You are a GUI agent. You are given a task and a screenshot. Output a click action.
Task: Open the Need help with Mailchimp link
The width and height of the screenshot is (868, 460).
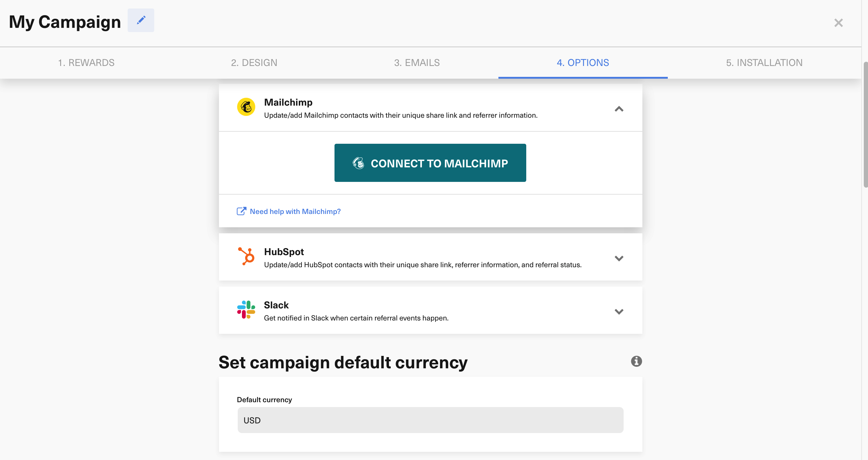(x=295, y=211)
